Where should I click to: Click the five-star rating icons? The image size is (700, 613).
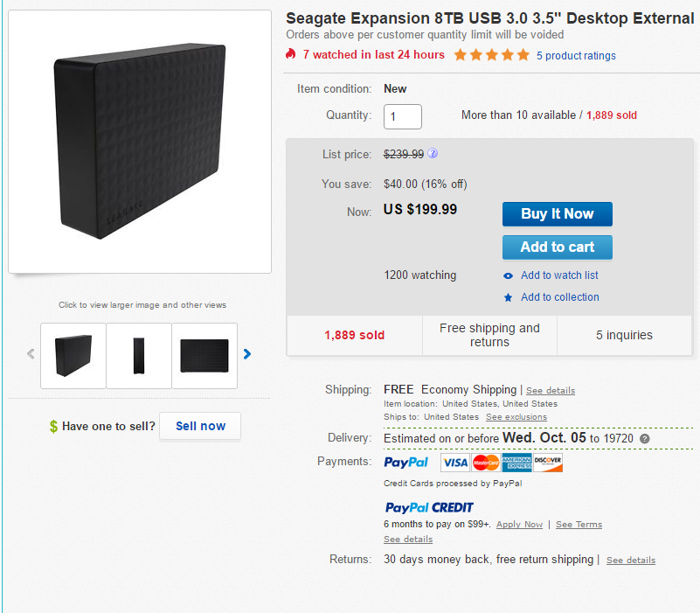491,55
